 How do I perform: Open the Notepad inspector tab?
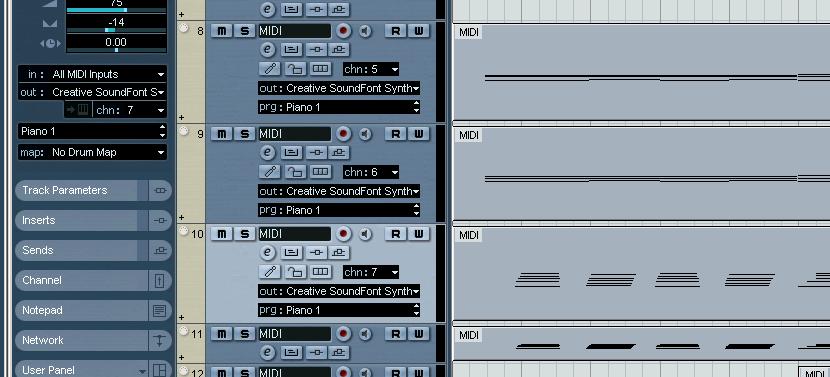tap(82, 310)
